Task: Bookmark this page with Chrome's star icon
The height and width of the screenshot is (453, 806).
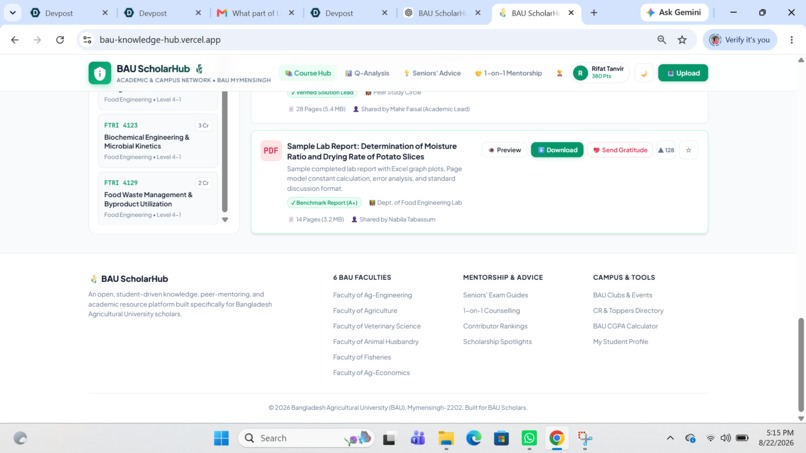Action: click(682, 40)
